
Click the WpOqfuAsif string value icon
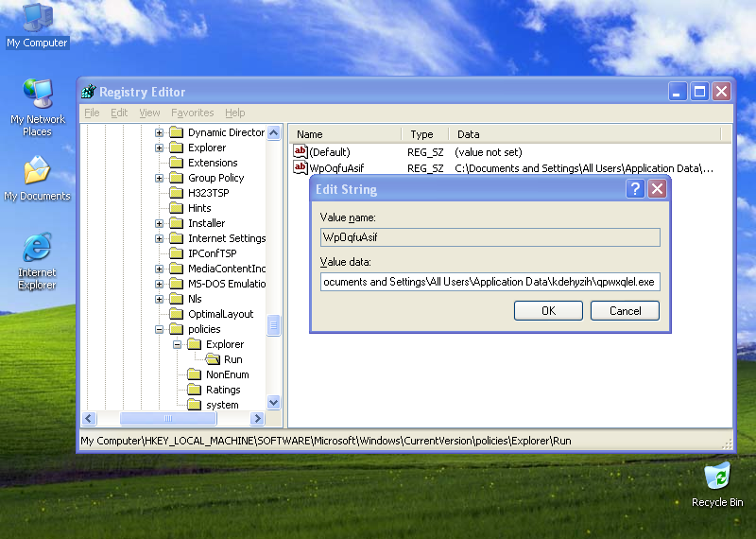pyautogui.click(x=301, y=168)
